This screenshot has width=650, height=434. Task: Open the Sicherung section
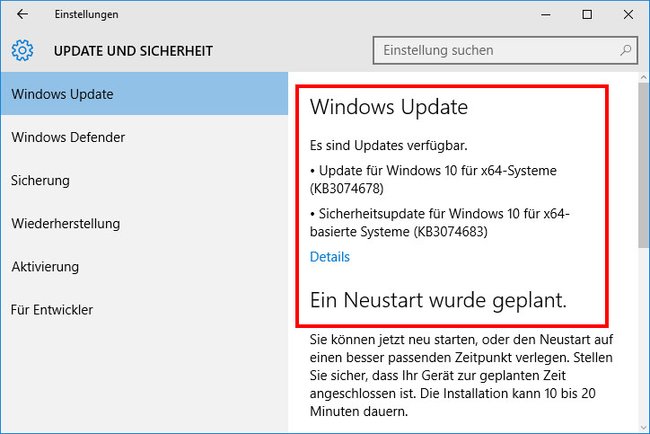[144, 180]
